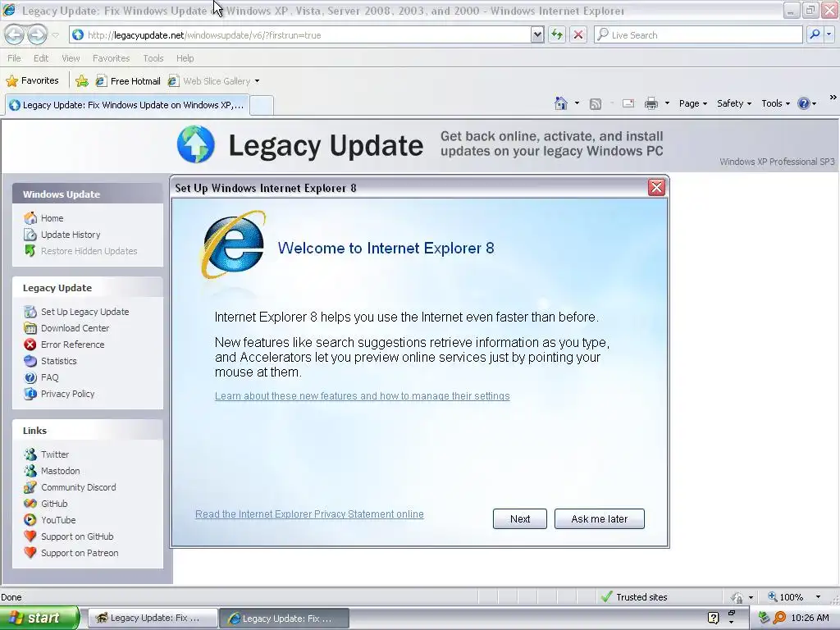Click the Legacy Update globe logo

(x=195, y=144)
